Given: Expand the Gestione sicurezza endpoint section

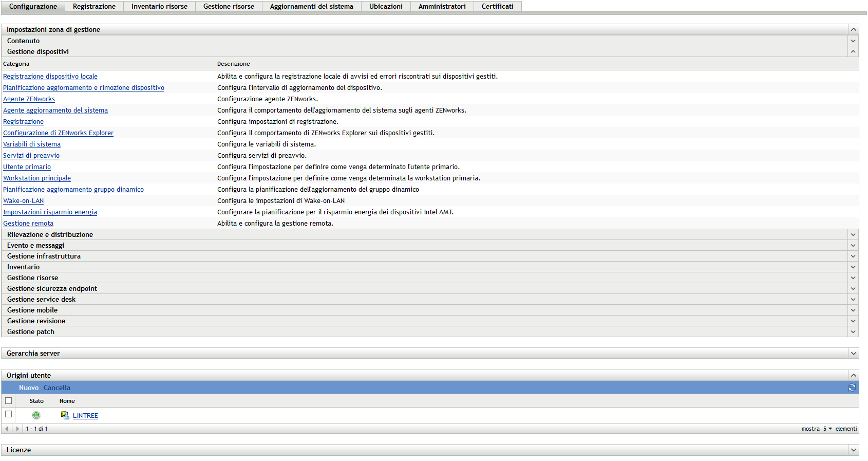Looking at the screenshot, I should click(x=853, y=289).
